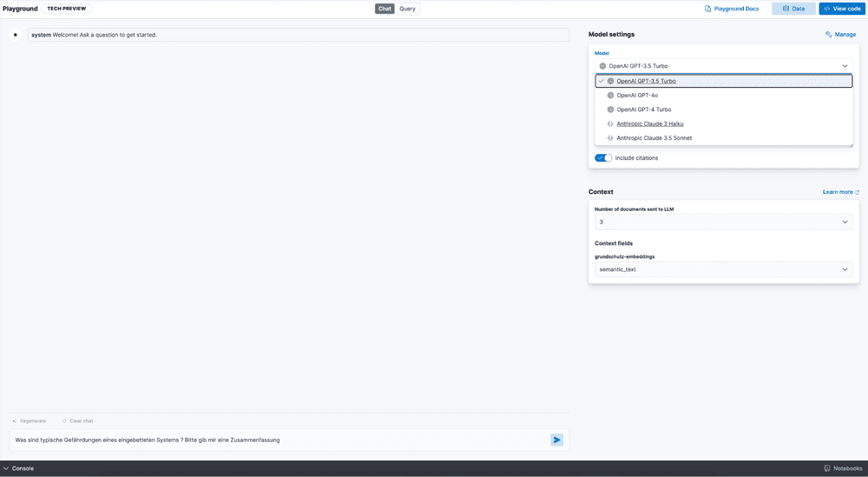The height and width of the screenshot is (477, 868).
Task: Click the Regenerate response icon
Action: point(15,421)
